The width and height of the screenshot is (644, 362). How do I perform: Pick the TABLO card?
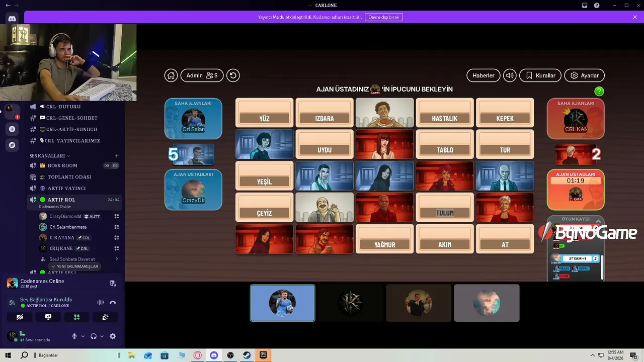coord(445,144)
